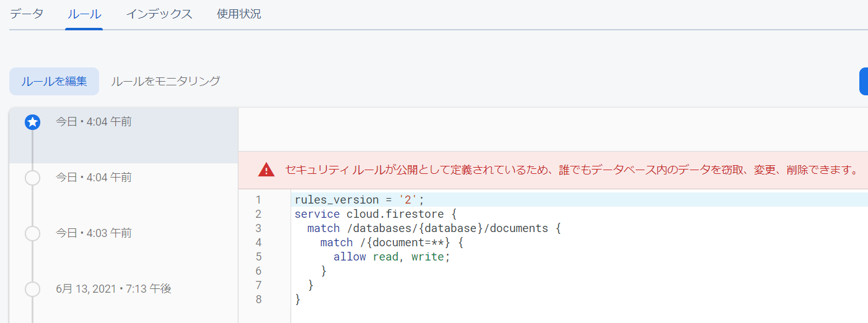Click the circle marker beside unstarred 今日 4:04 午前
868x323 pixels.
32,178
